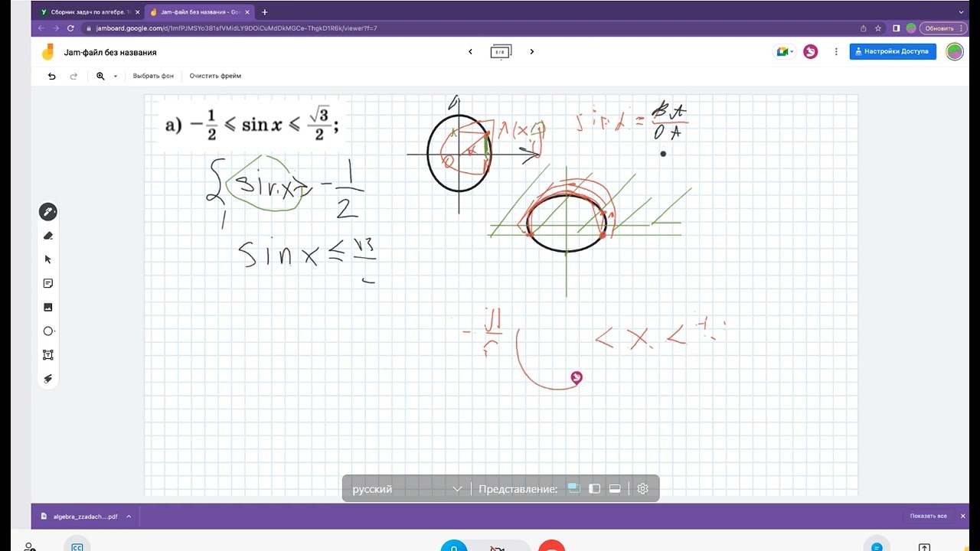Image resolution: width=980 pixels, height=551 pixels.
Task: Open a new browser tab
Action: click(x=265, y=12)
